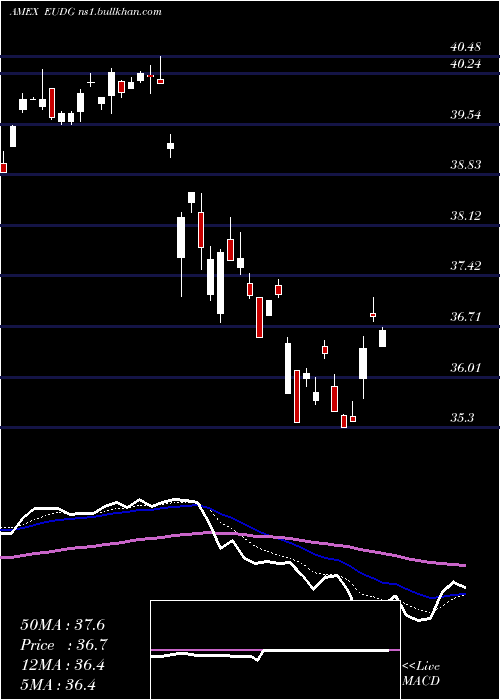This screenshot has width=500, height=700.
Task: Click the 35.3 price level label
Action: pyautogui.click(x=462, y=418)
